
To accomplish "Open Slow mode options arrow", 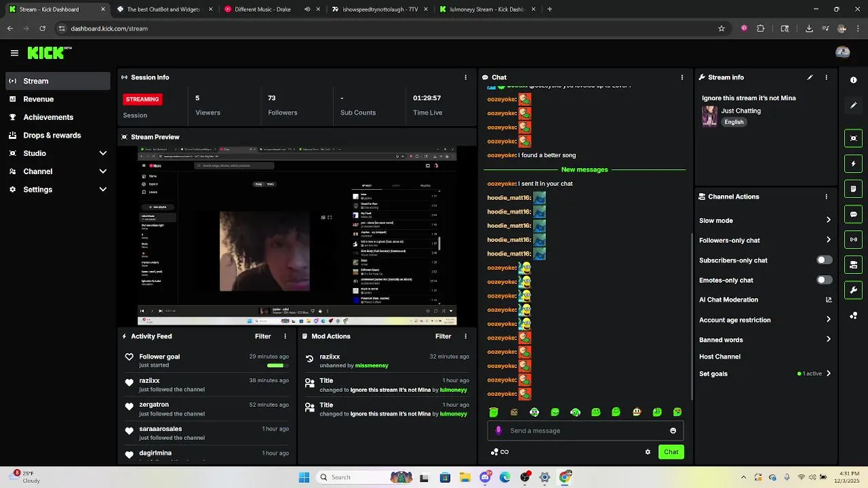I will [x=828, y=220].
